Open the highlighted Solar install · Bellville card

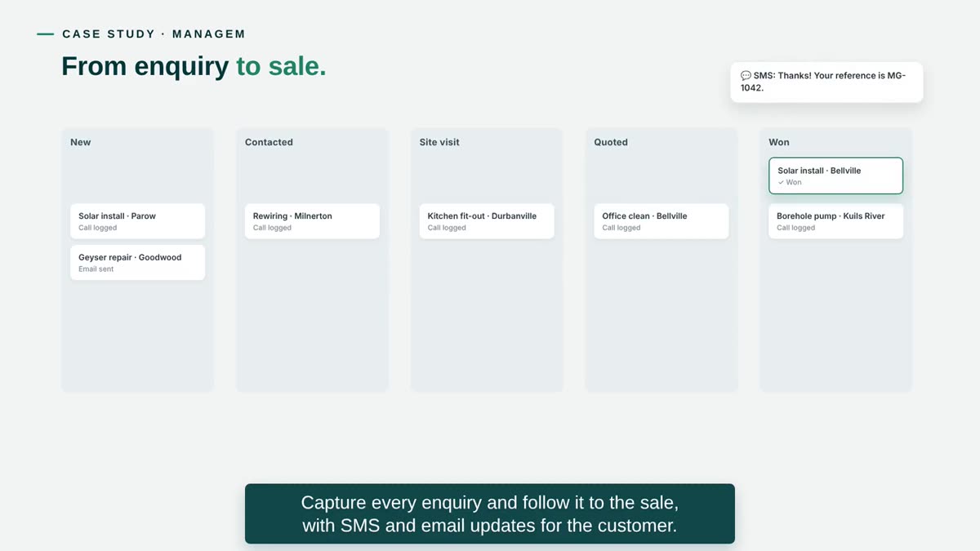835,176
